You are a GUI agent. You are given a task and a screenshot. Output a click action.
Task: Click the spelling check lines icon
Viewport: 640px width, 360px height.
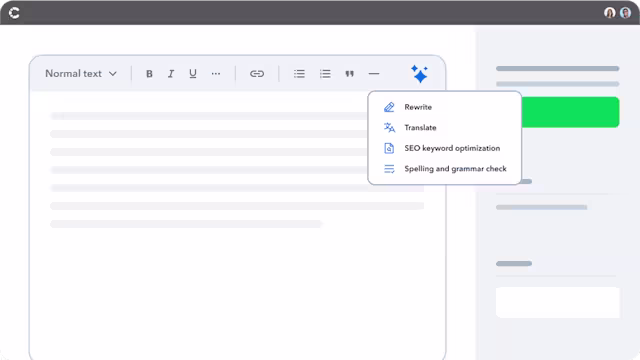pyautogui.click(x=389, y=169)
